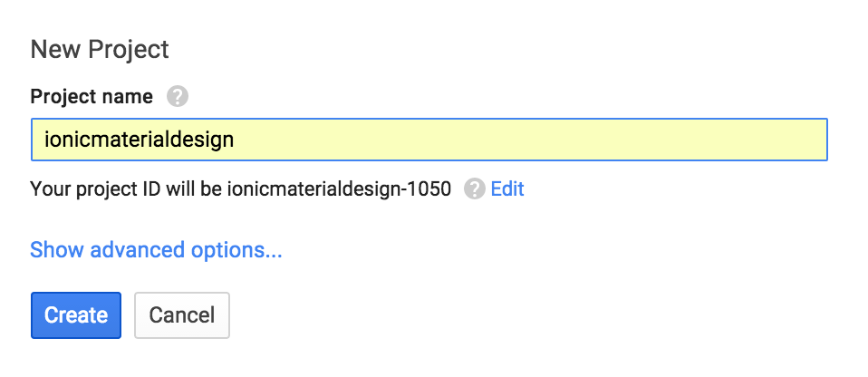Click the New Project heading

(x=100, y=49)
